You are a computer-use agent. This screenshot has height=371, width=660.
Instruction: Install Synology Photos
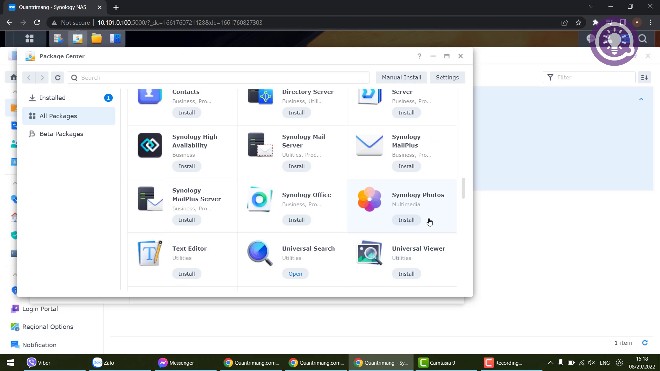[406, 220]
